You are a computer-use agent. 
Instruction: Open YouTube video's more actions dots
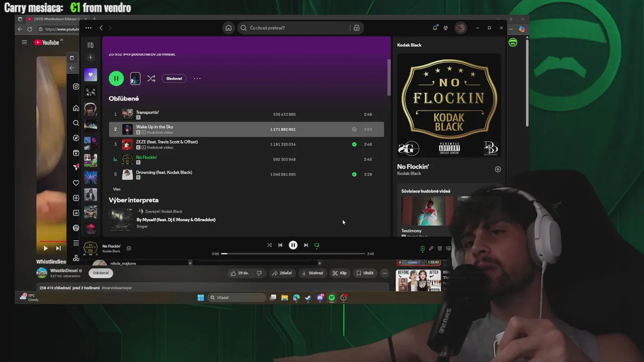(384, 273)
